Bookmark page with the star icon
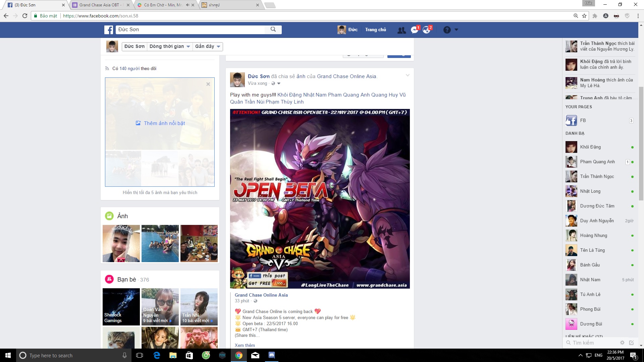Image resolution: width=644 pixels, height=362 pixels. pos(584,16)
